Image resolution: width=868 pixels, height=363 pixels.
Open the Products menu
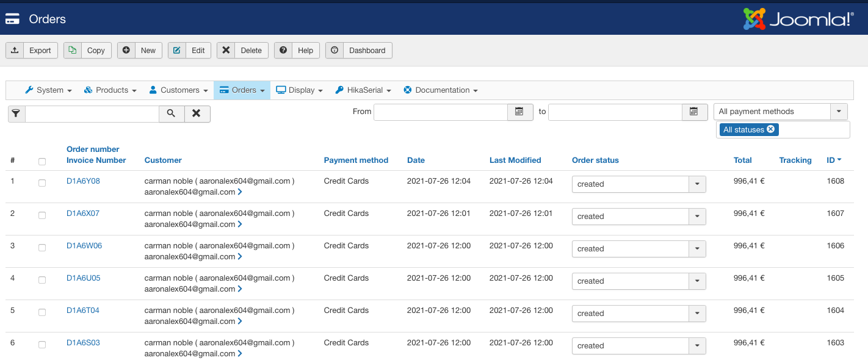tap(110, 90)
